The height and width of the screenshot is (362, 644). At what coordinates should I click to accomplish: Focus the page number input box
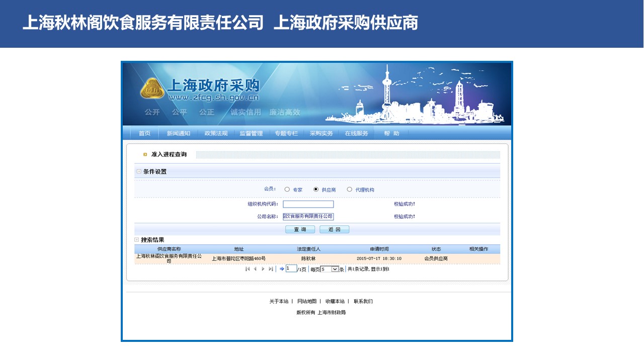coord(291,268)
